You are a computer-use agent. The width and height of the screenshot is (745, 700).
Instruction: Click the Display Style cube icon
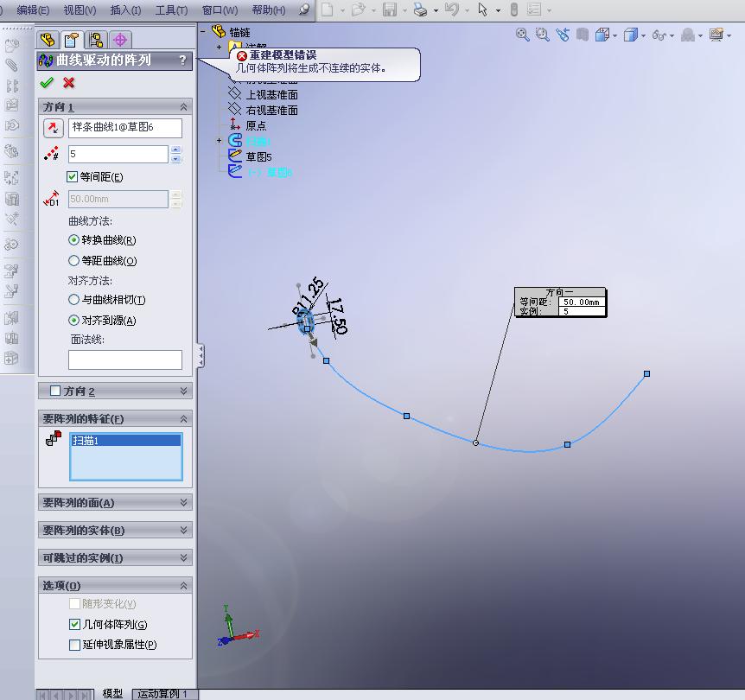[x=631, y=35]
